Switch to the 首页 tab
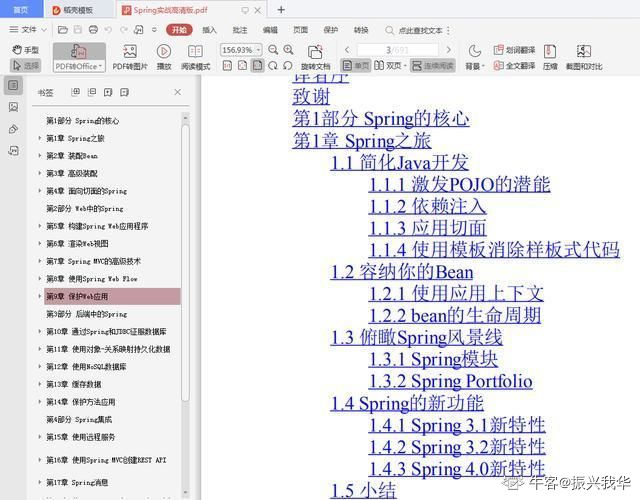This screenshot has height=500, width=640. click(21, 10)
